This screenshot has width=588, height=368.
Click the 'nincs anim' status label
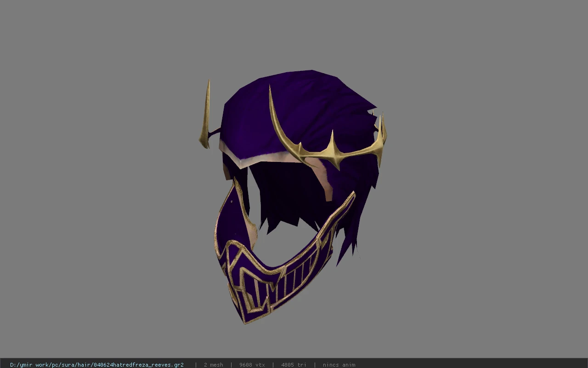click(339, 365)
